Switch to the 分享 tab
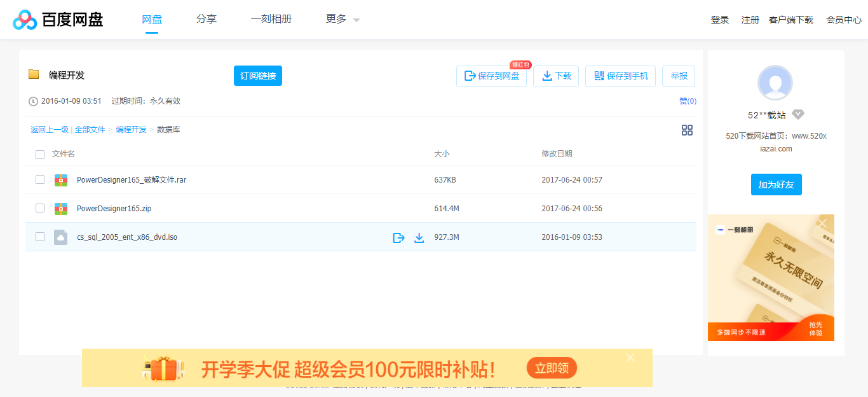868x397 pixels. (206, 19)
